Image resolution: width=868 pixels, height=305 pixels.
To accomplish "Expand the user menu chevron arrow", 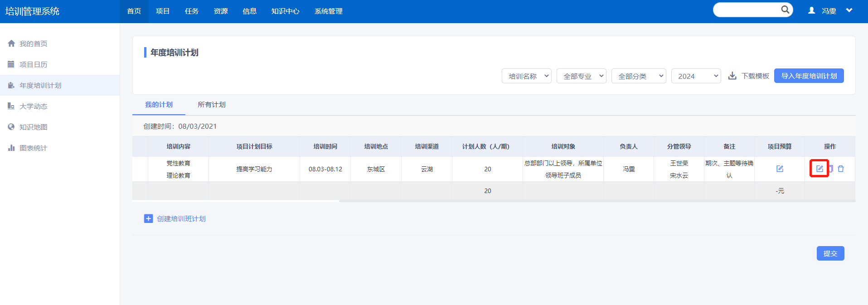I will click(849, 10).
